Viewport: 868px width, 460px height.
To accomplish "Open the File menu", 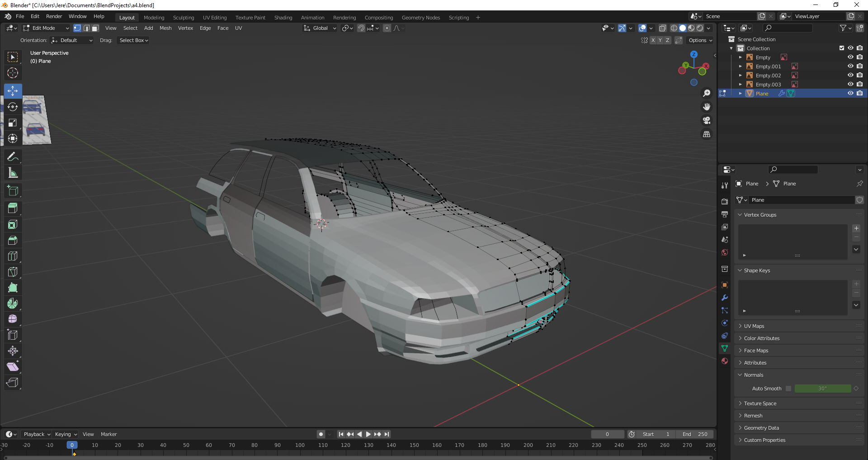I will [20, 16].
